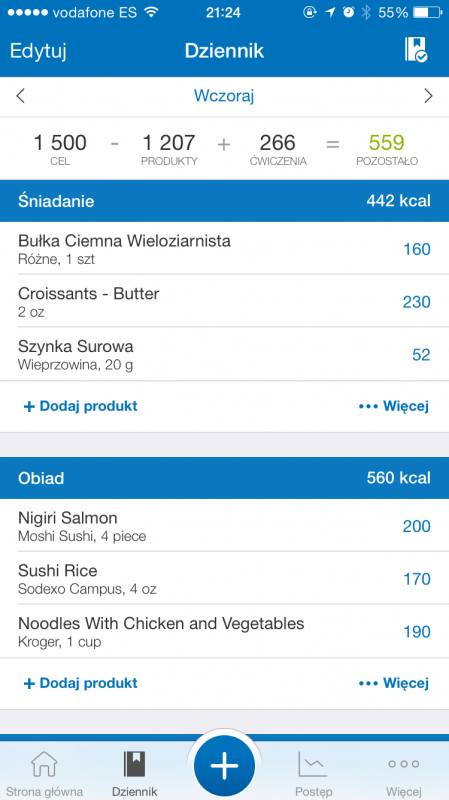This screenshot has width=449, height=800.
Task: Open Więcej options under Obiad
Action: click(x=394, y=683)
